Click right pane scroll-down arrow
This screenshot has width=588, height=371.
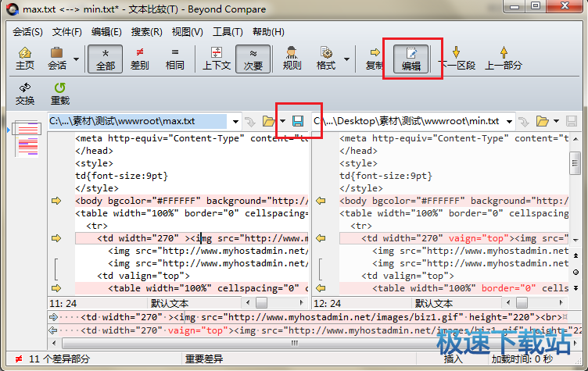(575, 240)
